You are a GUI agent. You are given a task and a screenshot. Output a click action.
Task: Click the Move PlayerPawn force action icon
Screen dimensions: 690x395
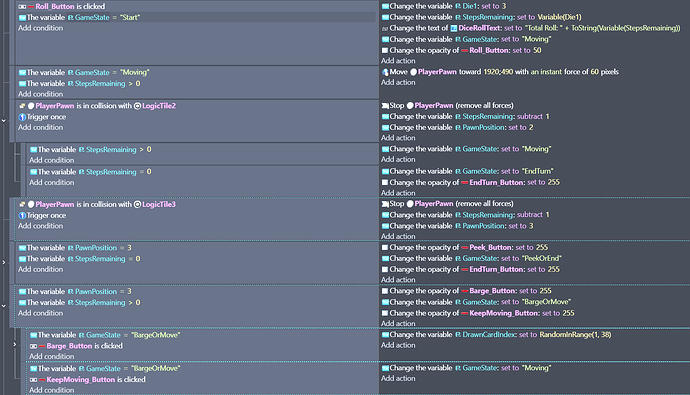[385, 72]
